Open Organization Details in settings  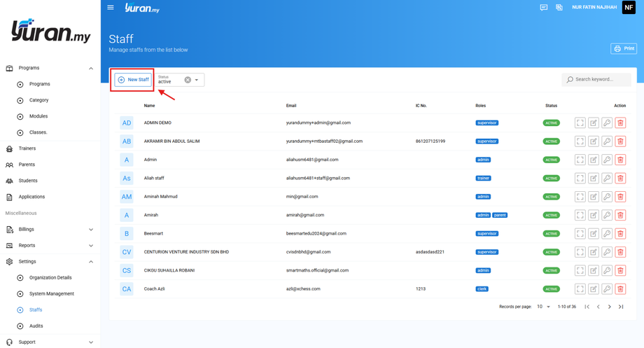pyautogui.click(x=50, y=278)
